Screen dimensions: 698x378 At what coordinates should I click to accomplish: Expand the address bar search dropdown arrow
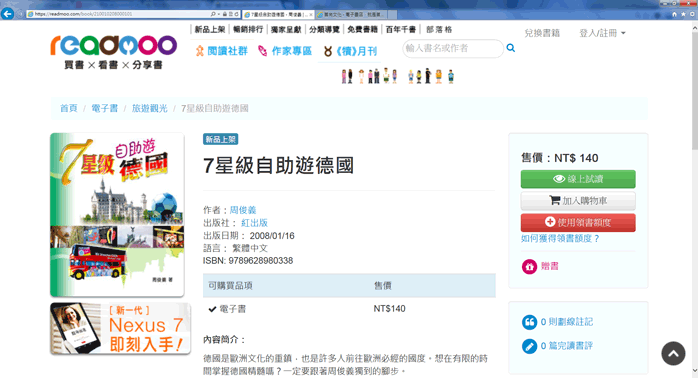[219, 14]
